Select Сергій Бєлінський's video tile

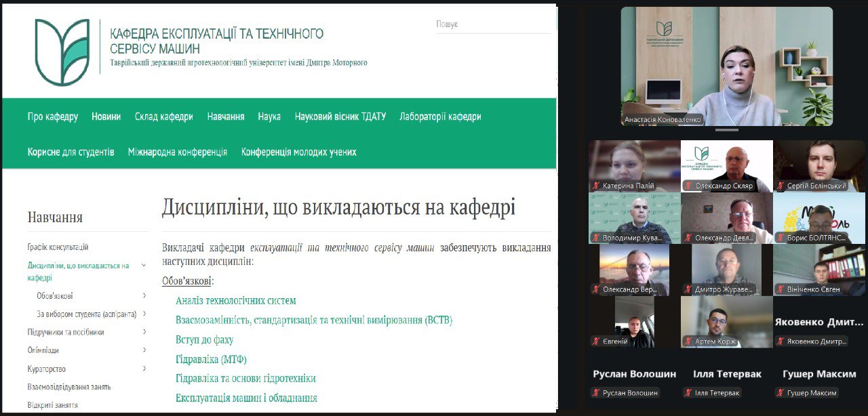pyautogui.click(x=819, y=166)
